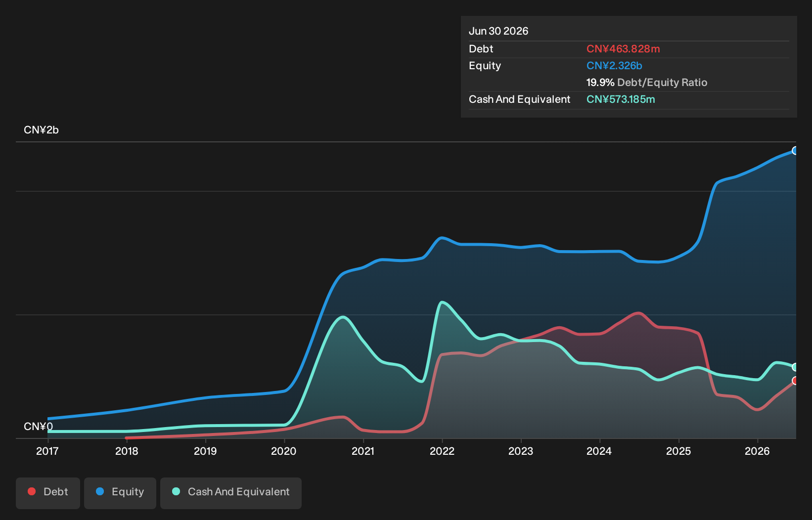
Task: Click the blue Equity endpoint marker
Action: tap(795, 151)
